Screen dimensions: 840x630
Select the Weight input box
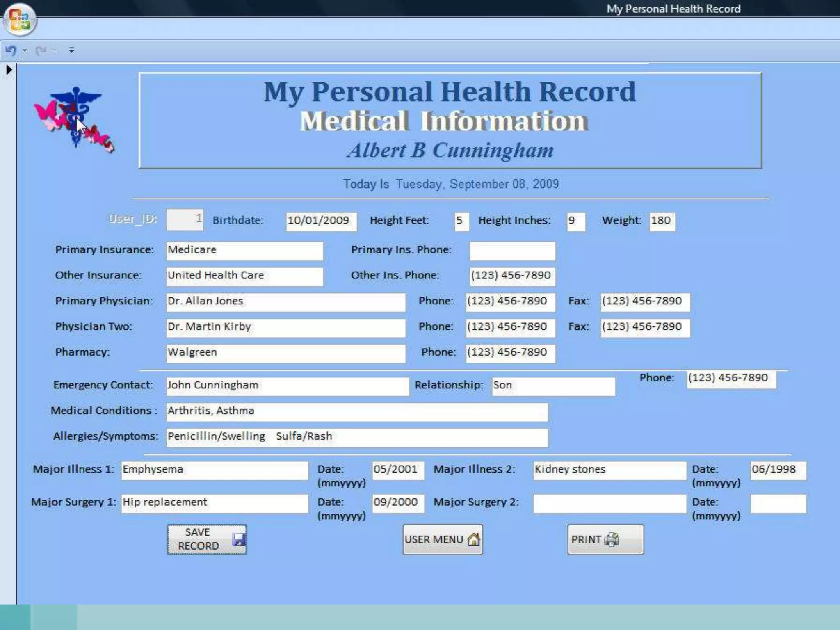tap(662, 221)
